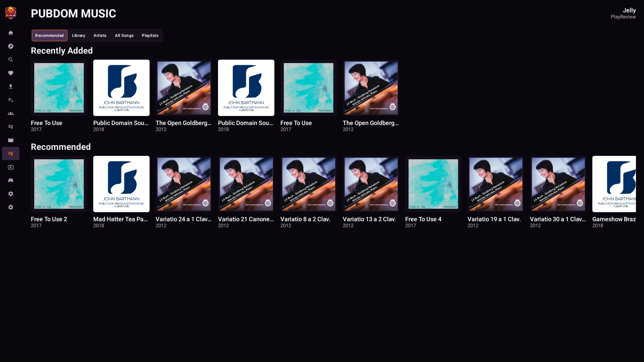Open the Variatio 13 a 2 Clav. cover

[x=371, y=184]
